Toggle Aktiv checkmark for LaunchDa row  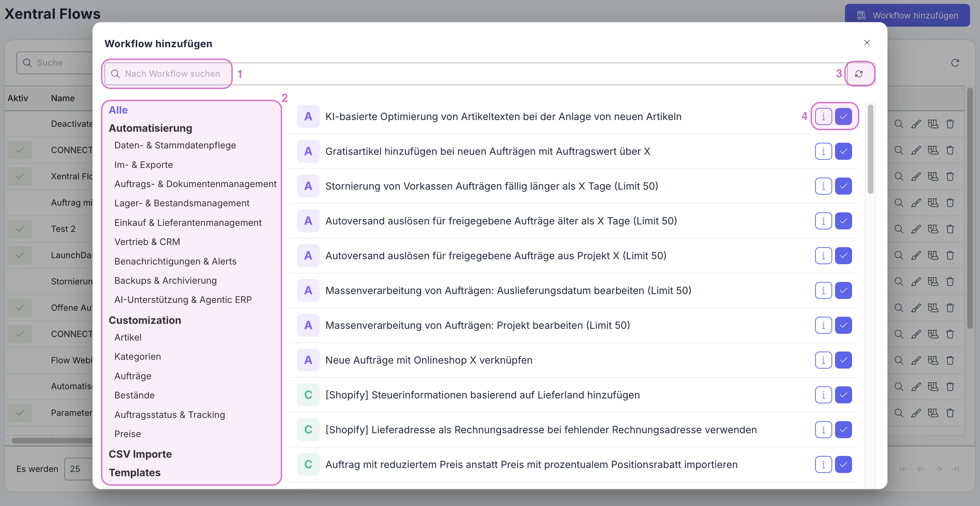20,255
